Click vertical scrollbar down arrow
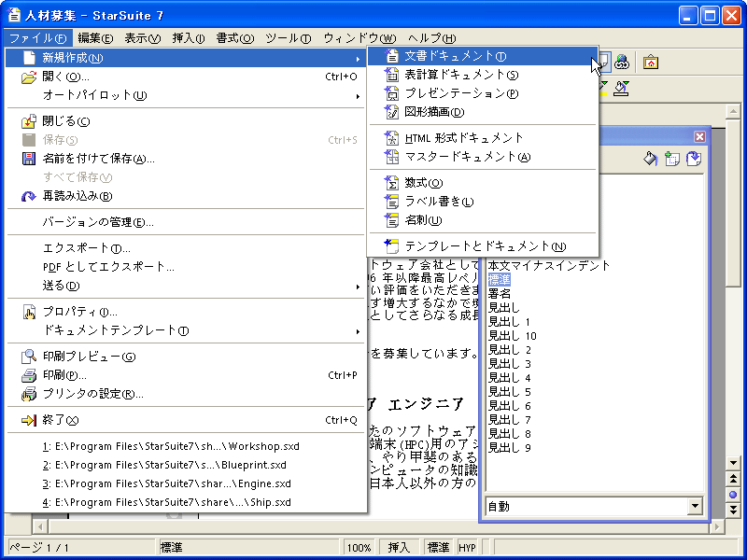The height and width of the screenshot is (560, 747). [733, 463]
